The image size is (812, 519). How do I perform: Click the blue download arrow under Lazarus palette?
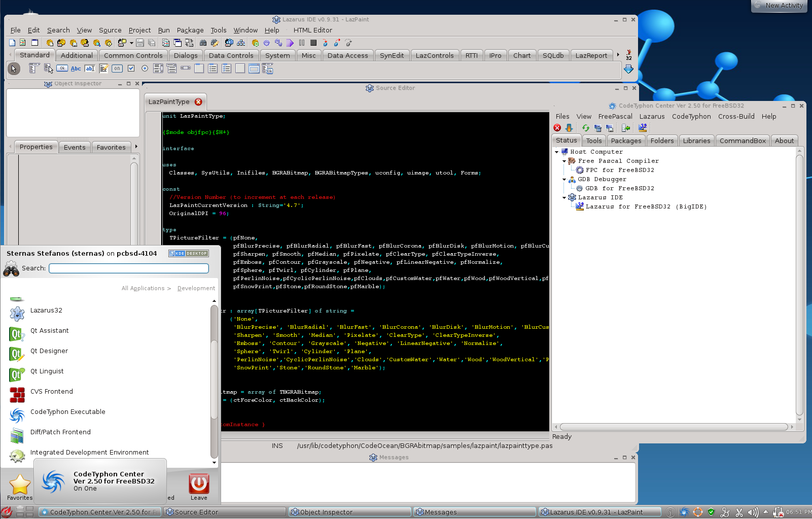click(628, 69)
